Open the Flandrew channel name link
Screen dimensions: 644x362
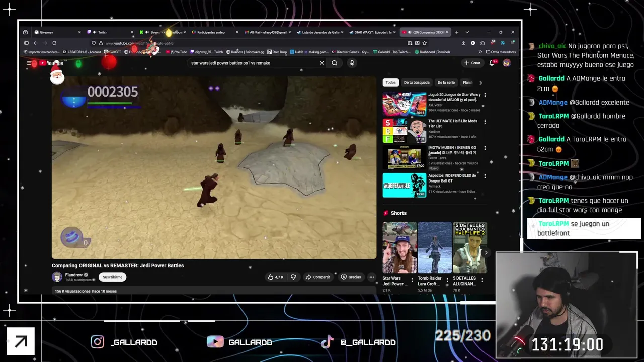(x=74, y=275)
